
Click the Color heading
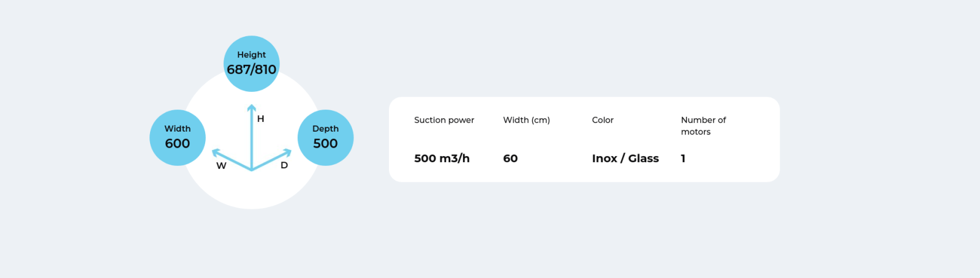(603, 120)
